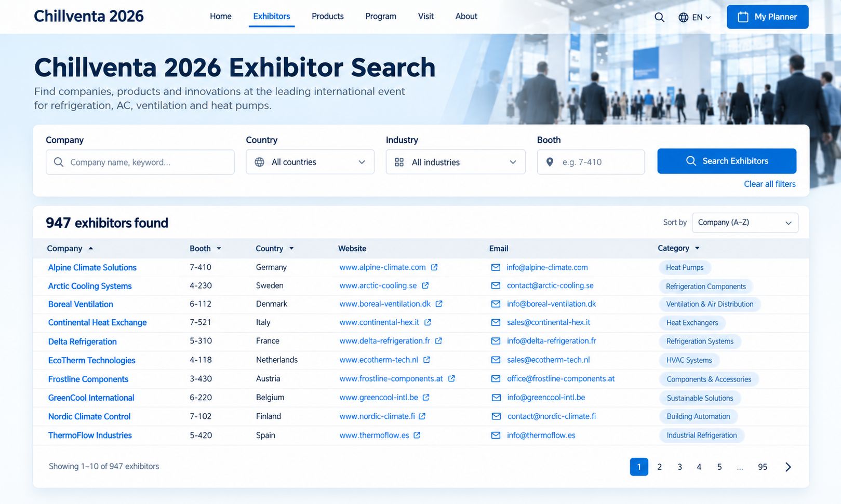Click Clear all filters link
The height and width of the screenshot is (504, 841).
coord(770,184)
